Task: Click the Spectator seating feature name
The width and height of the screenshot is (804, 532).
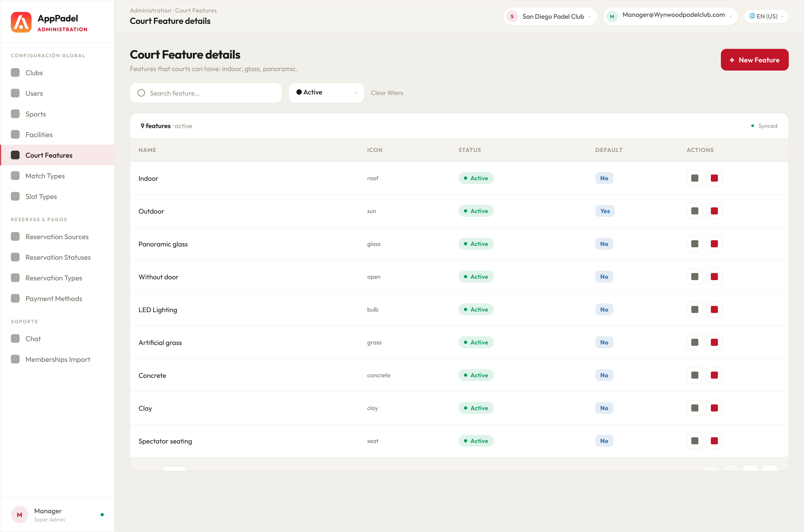Action: (x=165, y=441)
